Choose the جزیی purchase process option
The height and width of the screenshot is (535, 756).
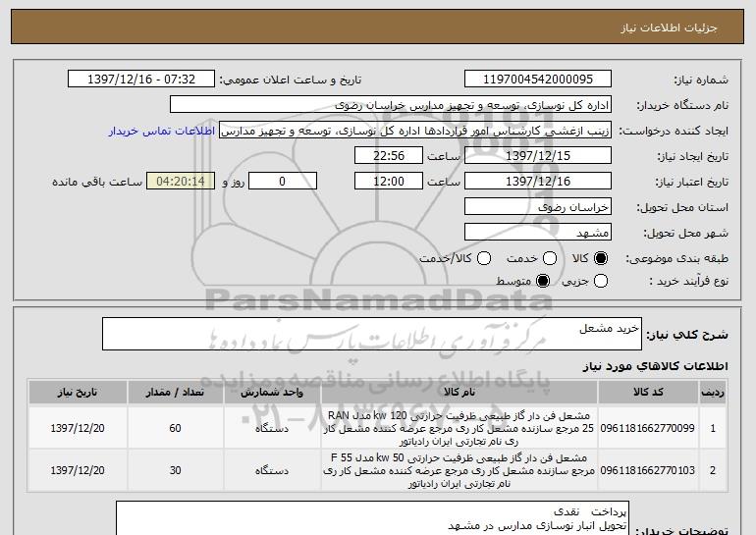point(601,281)
